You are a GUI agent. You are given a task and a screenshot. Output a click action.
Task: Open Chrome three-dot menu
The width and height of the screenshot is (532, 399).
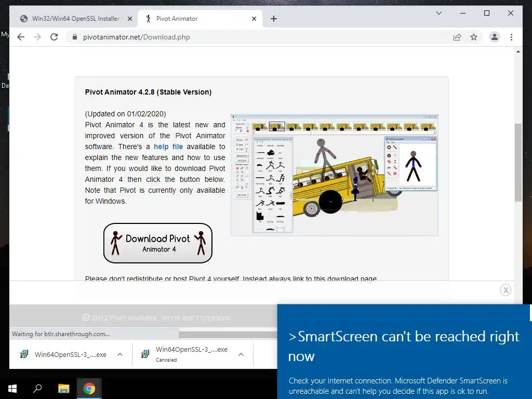coord(511,37)
